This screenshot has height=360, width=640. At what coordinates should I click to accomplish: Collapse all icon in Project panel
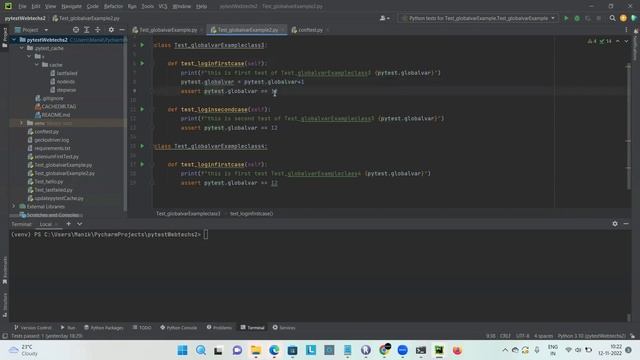click(98, 30)
